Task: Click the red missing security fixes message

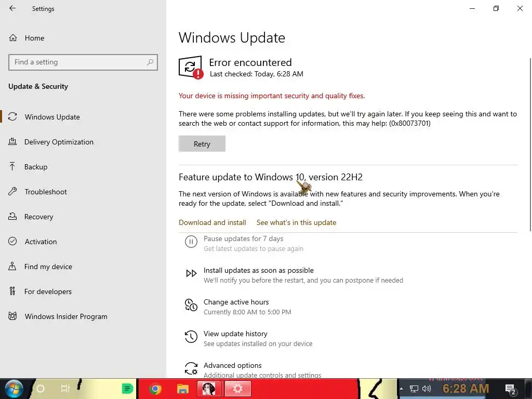Action: click(272, 96)
